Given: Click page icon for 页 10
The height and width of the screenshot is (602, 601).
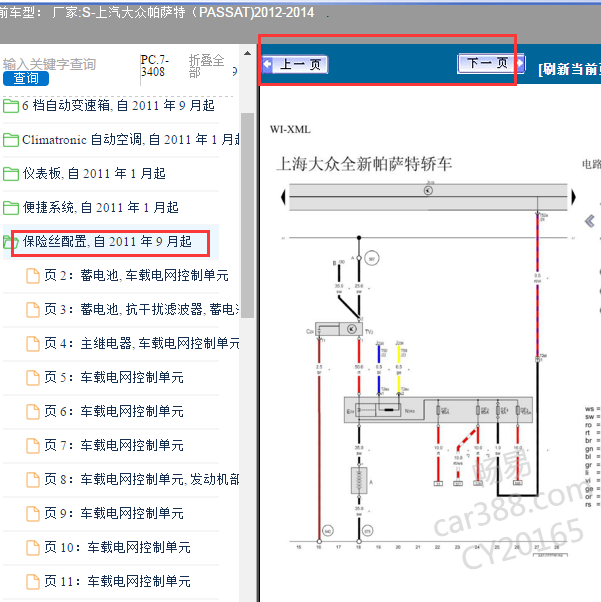Looking at the screenshot, I should click(33, 547).
